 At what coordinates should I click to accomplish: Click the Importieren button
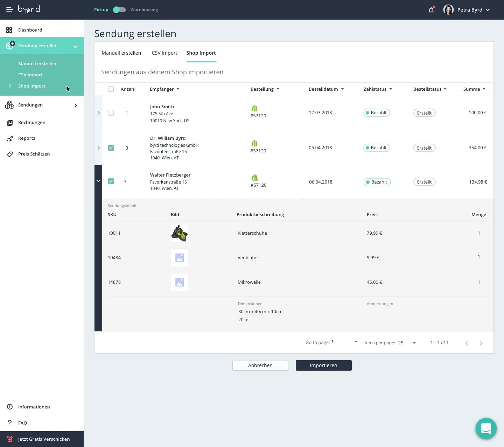pos(323,365)
